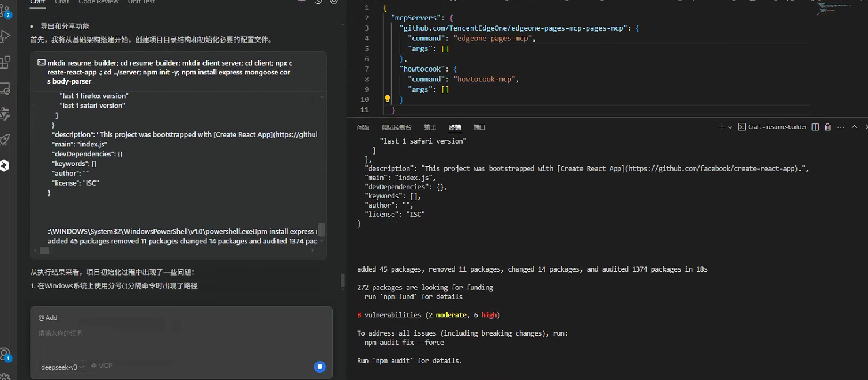The width and height of the screenshot is (868, 380).
Task: Switch to the Craft tab
Action: point(37,2)
